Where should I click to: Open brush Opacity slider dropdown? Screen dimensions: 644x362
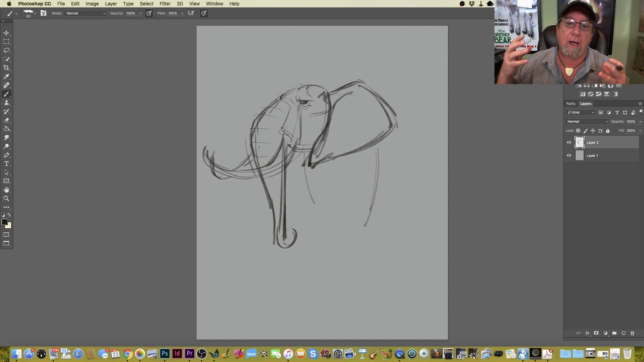click(139, 13)
